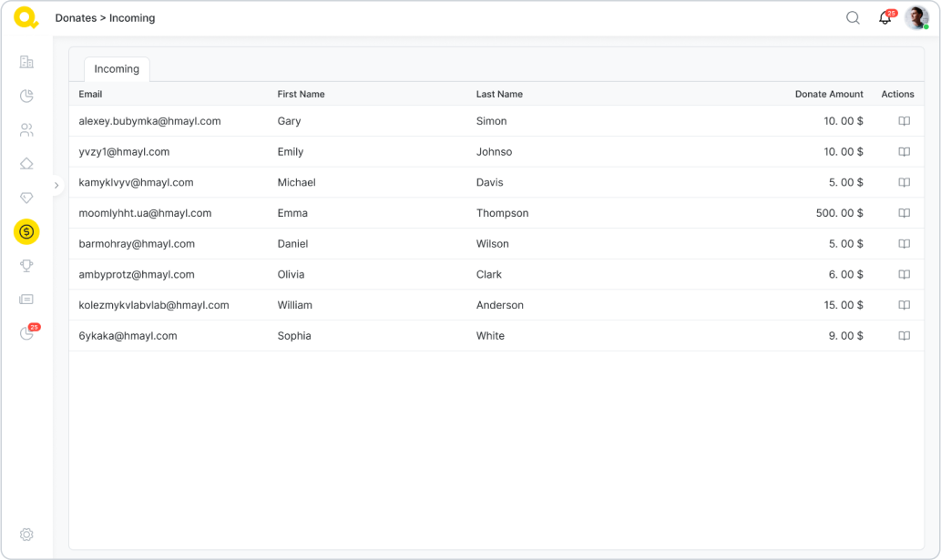Open the user avatar profile menu
This screenshot has width=941, height=560.
click(x=916, y=17)
